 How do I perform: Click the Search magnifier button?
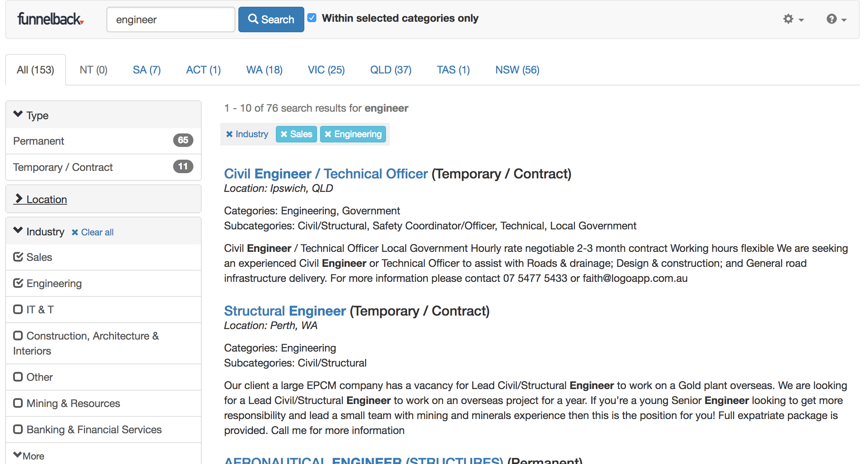(x=271, y=19)
